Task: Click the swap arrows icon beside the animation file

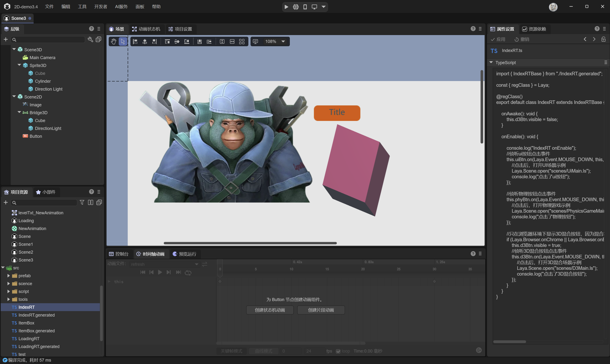Action: tap(205, 264)
